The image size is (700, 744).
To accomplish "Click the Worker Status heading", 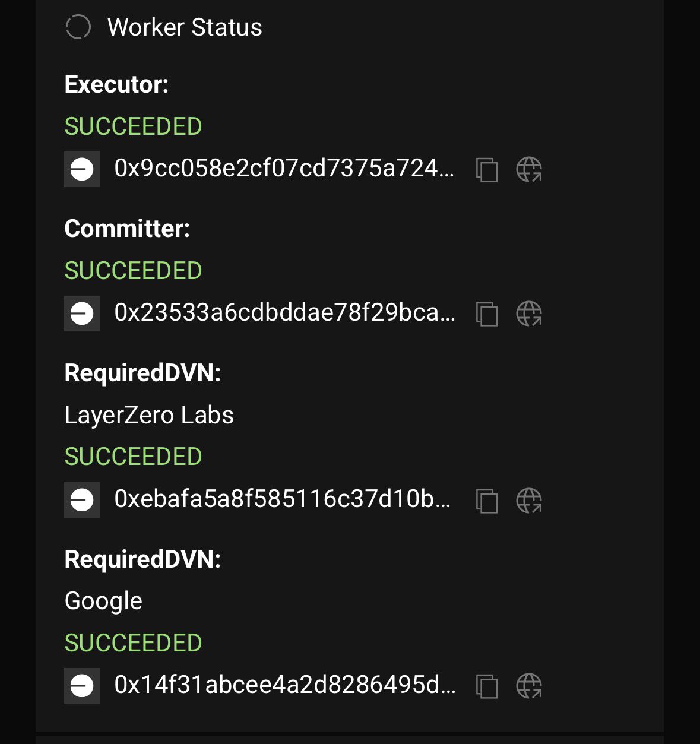I will click(x=185, y=27).
